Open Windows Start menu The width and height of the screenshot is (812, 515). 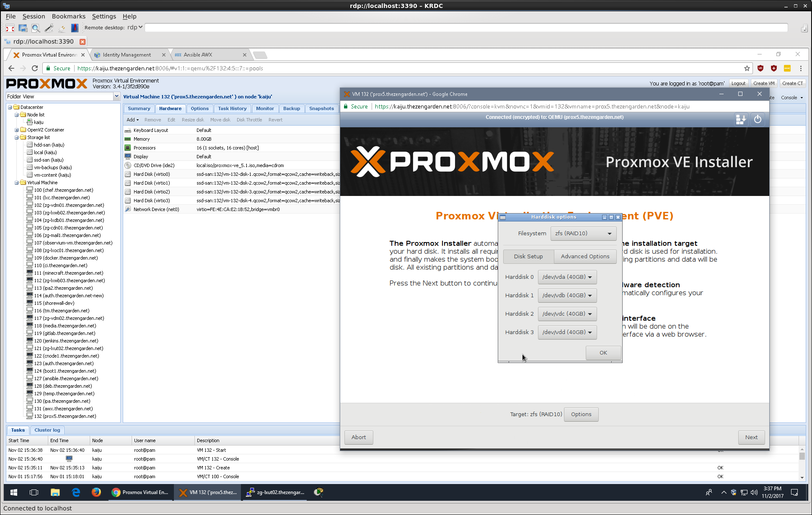click(x=13, y=492)
